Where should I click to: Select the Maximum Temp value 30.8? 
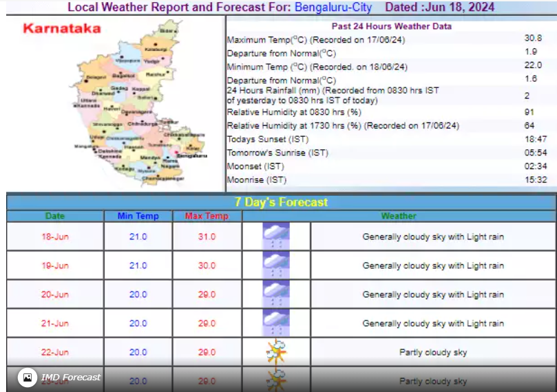(533, 39)
